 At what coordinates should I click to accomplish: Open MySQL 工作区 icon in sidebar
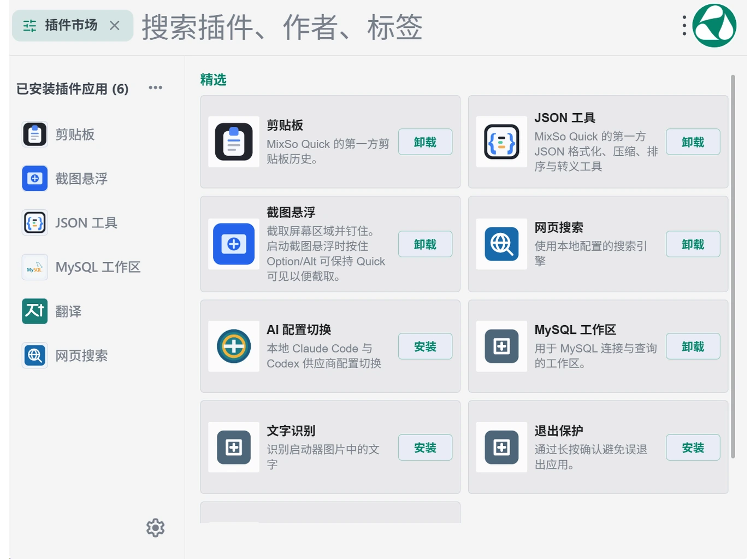pos(35,267)
